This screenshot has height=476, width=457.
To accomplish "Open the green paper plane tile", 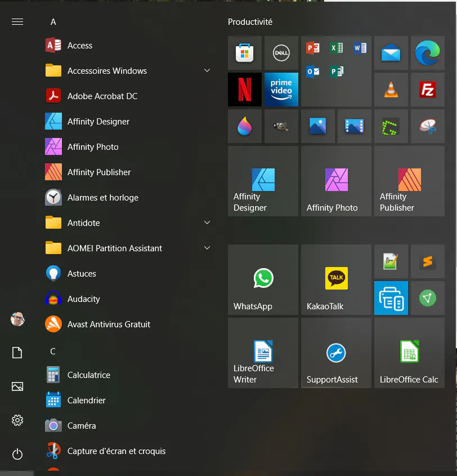I will (428, 298).
